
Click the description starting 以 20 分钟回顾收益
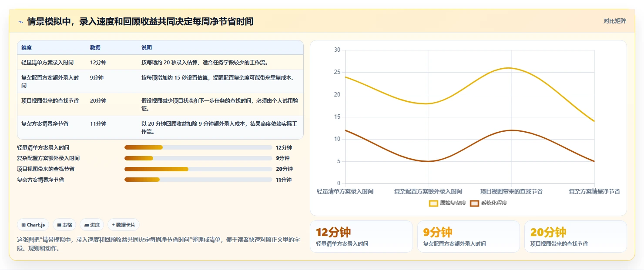point(220,127)
